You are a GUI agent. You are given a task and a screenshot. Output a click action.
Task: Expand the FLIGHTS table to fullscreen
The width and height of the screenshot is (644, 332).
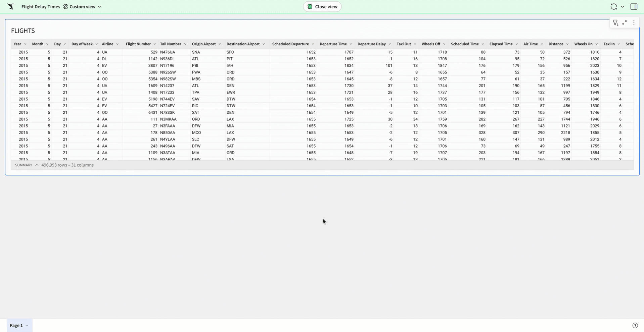coord(625,23)
